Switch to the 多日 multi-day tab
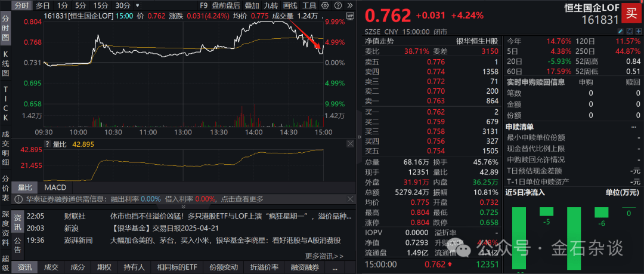Screen dimensions: 644x274 pyautogui.click(x=43, y=5)
